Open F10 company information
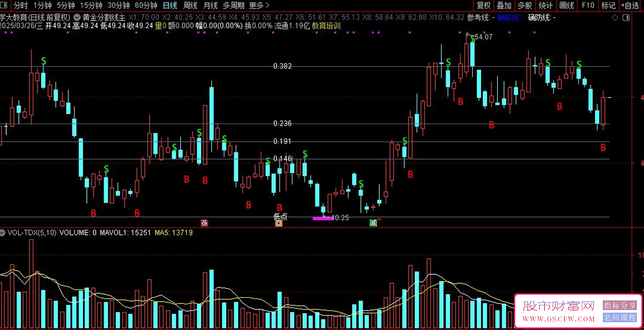 pyautogui.click(x=588, y=5)
